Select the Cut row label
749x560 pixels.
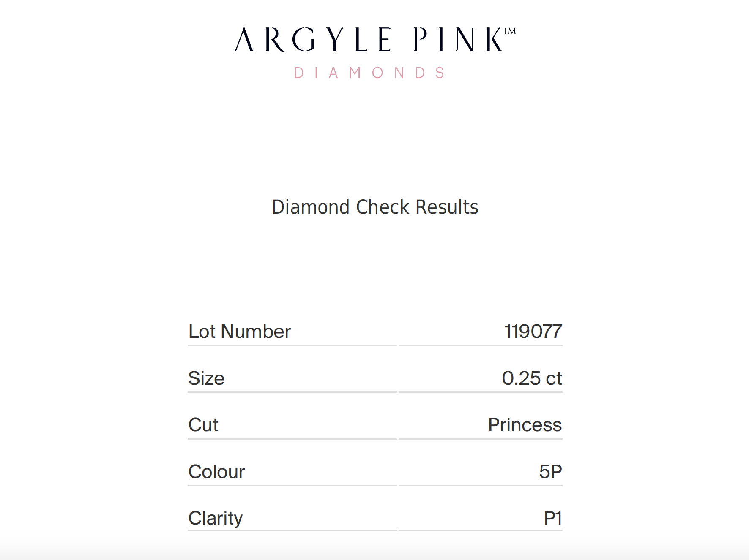(x=203, y=425)
